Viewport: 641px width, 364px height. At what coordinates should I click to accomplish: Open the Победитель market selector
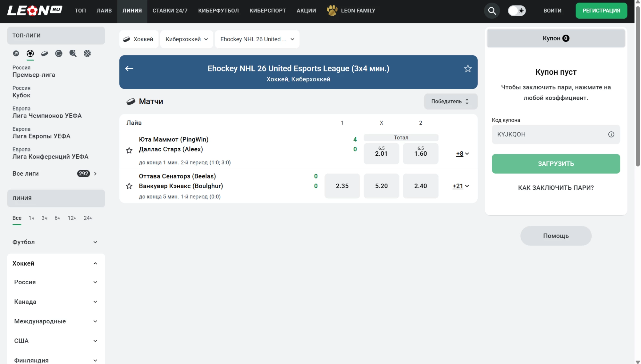451,102
